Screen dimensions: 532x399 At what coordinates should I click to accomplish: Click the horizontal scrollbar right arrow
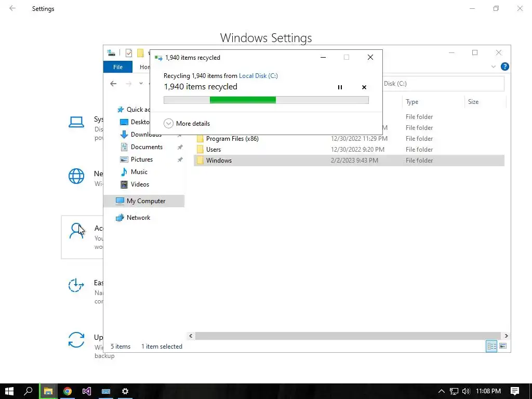coord(506,336)
